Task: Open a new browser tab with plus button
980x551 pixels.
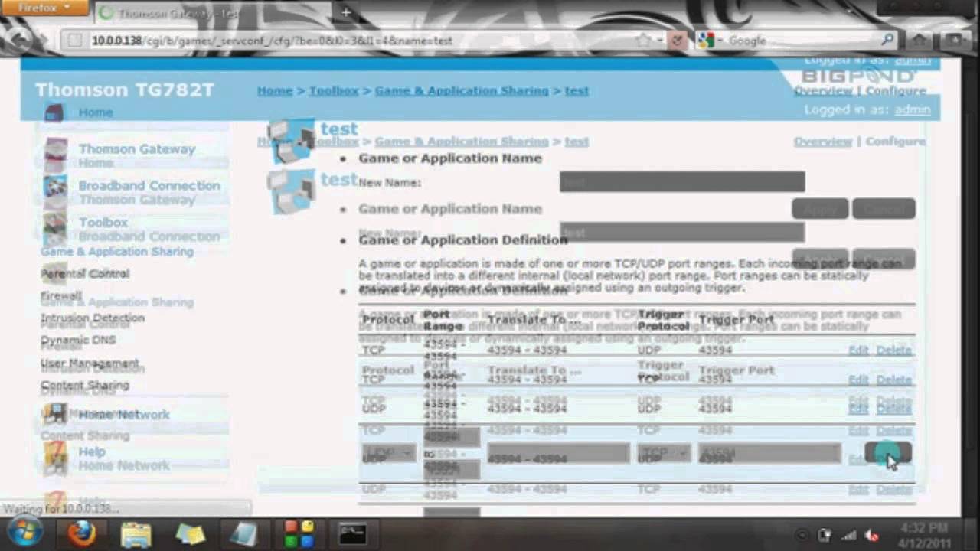Action: pyautogui.click(x=345, y=12)
